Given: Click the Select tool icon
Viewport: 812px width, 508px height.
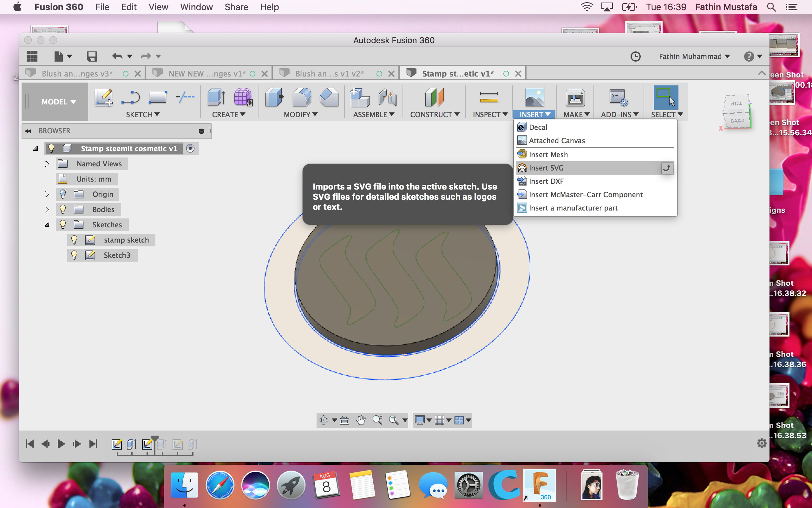Looking at the screenshot, I should [x=666, y=97].
